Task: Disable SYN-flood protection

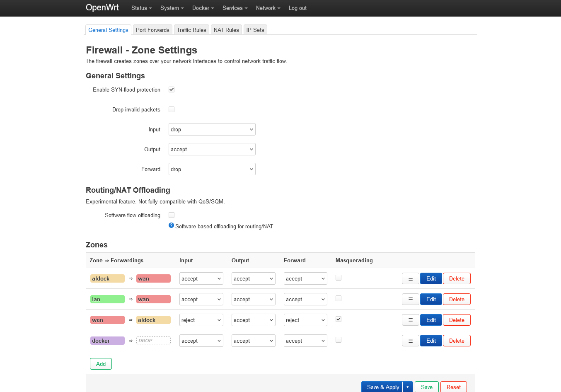Action: point(171,90)
